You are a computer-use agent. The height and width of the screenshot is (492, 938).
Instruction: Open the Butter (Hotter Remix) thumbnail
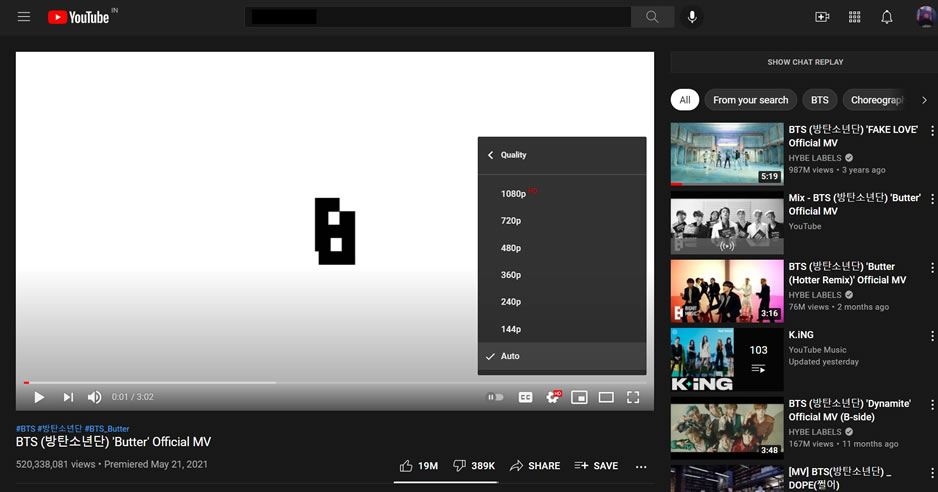[727, 291]
